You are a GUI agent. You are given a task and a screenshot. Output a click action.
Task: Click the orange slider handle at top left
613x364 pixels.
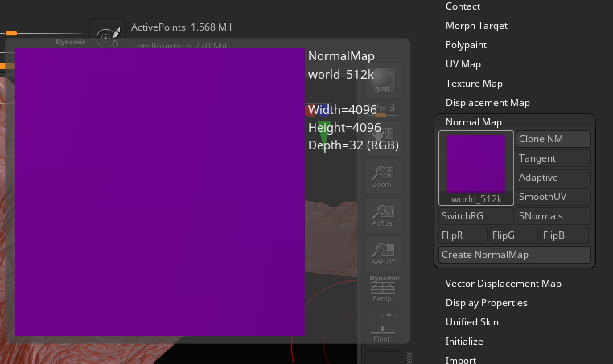(x=11, y=33)
